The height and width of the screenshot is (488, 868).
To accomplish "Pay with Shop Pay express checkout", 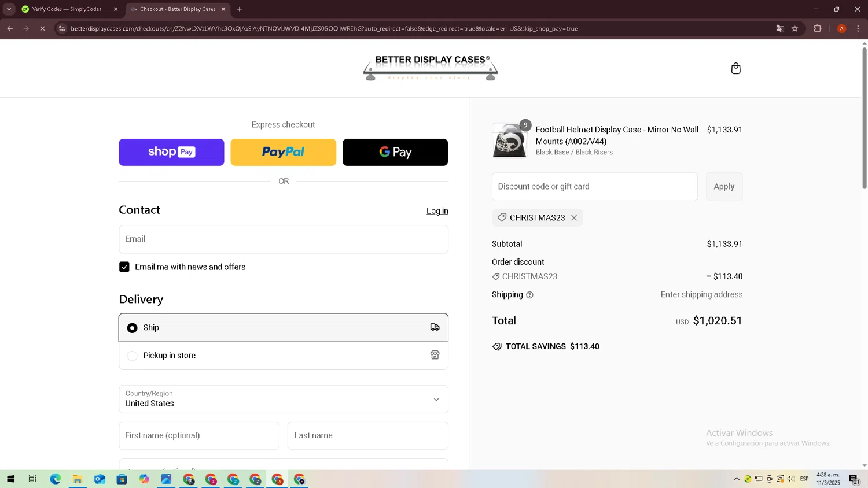I will coord(171,152).
